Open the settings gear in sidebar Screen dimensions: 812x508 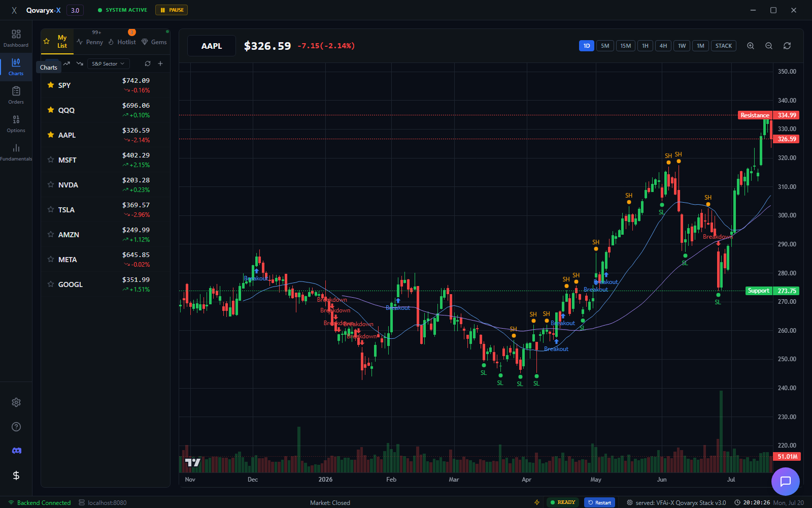(x=16, y=402)
